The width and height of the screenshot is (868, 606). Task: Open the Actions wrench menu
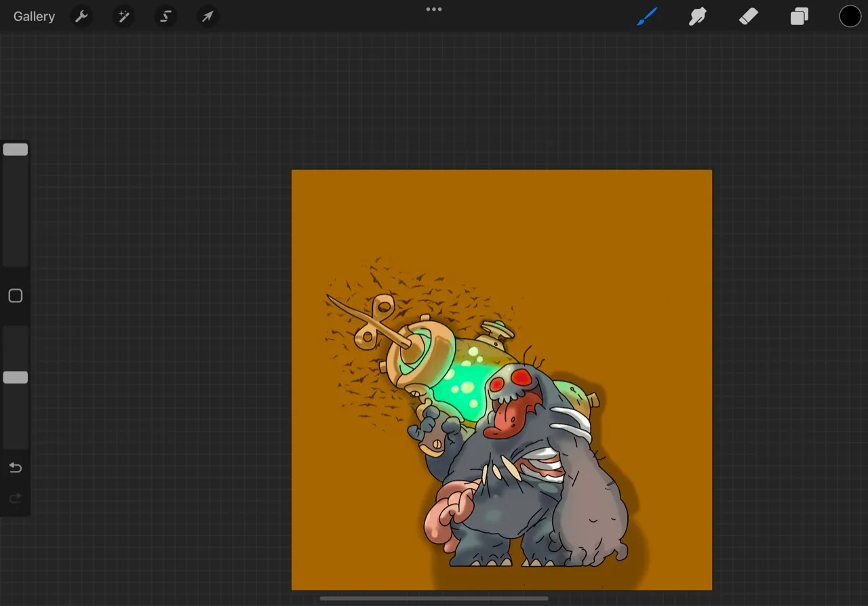click(81, 17)
